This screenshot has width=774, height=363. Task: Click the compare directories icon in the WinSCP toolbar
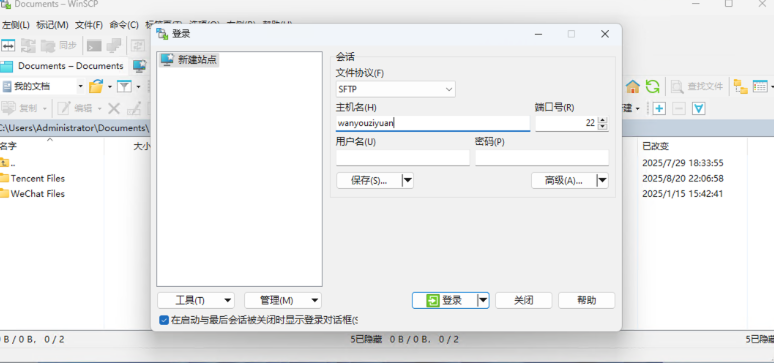click(x=8, y=45)
